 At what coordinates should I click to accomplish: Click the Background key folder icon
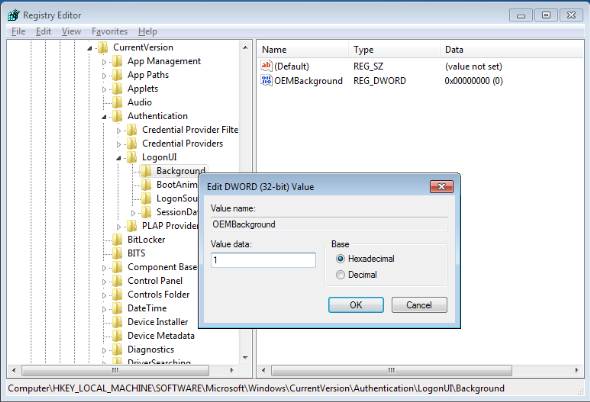(146, 171)
